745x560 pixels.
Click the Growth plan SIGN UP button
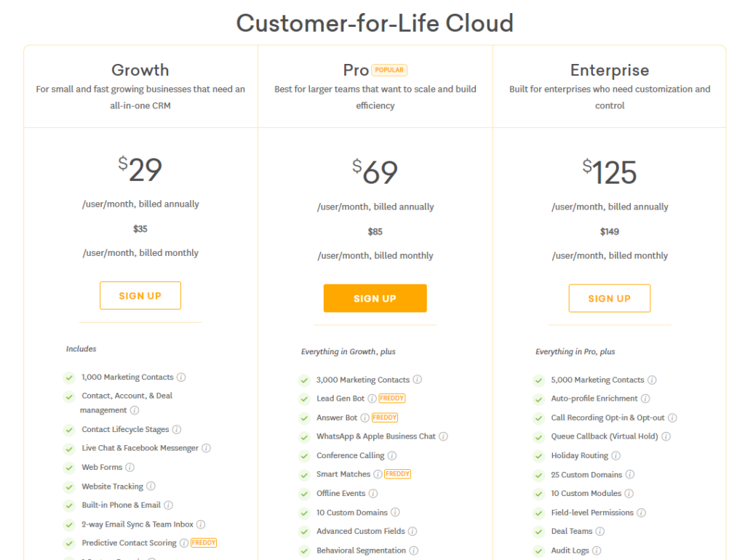click(140, 295)
